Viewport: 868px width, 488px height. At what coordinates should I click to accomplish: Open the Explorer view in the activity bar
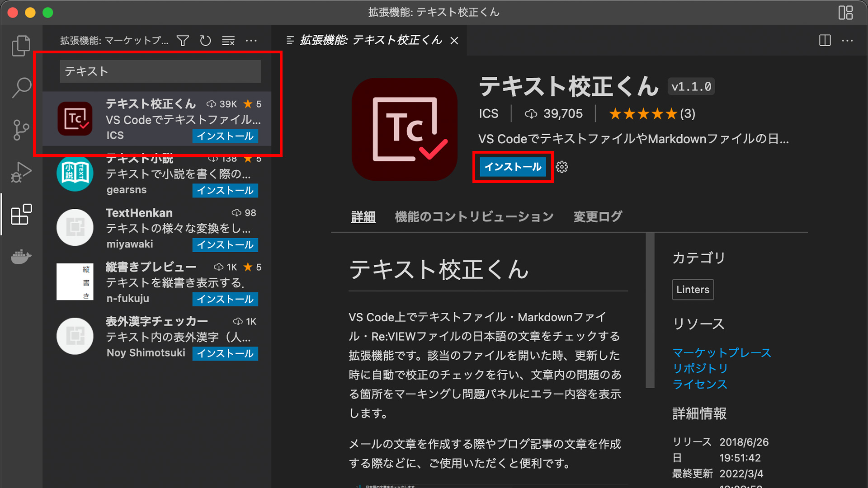pos(21,45)
